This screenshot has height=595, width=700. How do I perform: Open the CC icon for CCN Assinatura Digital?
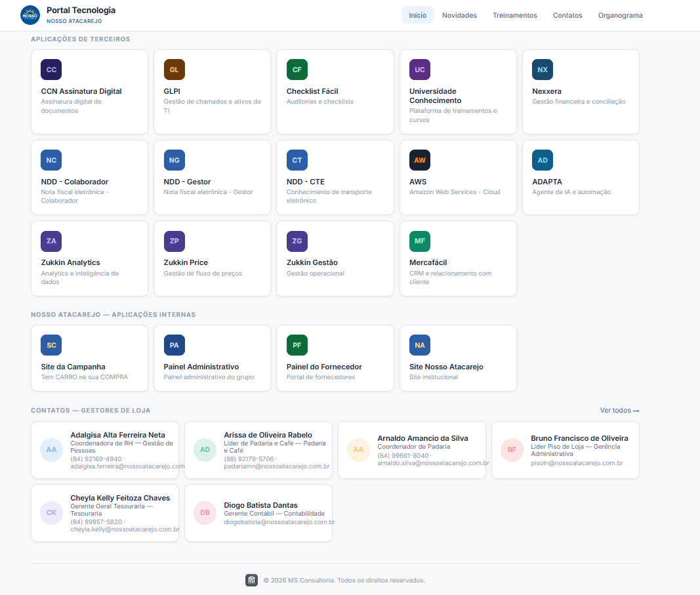point(51,70)
